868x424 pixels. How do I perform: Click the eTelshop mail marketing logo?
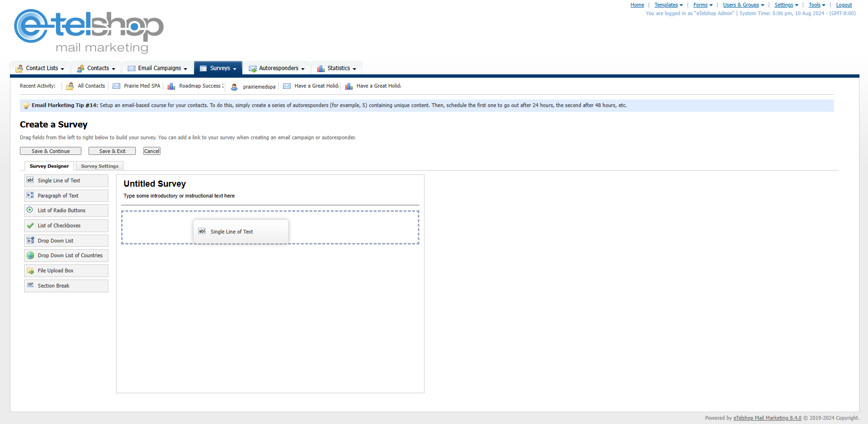click(x=89, y=31)
